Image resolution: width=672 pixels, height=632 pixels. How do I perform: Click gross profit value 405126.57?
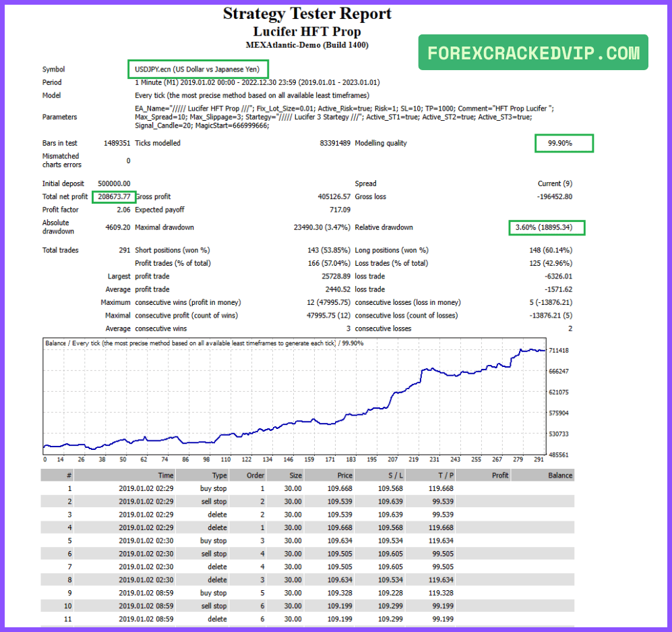(x=334, y=197)
